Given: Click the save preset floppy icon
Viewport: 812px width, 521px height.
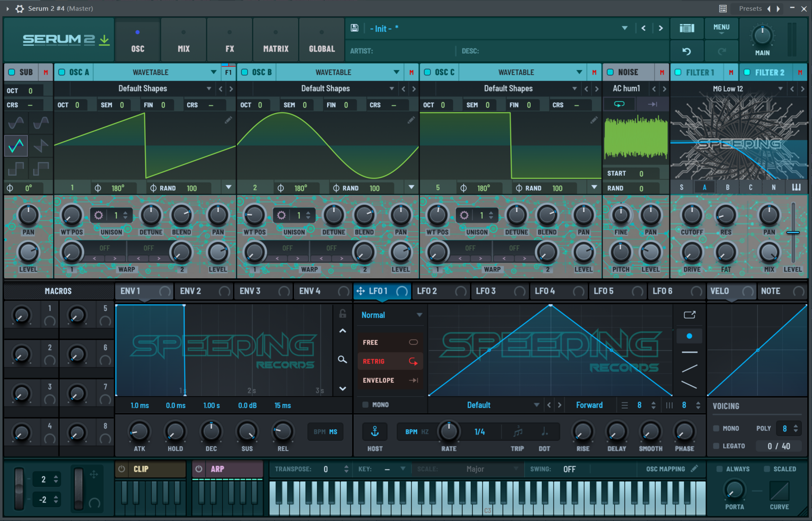Looking at the screenshot, I should point(354,28).
